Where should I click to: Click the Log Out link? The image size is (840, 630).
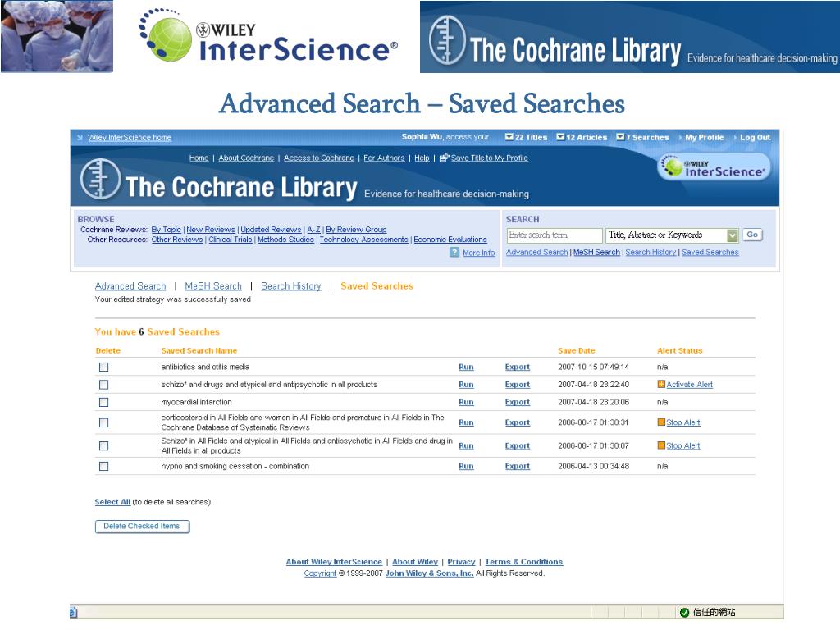[x=755, y=137]
